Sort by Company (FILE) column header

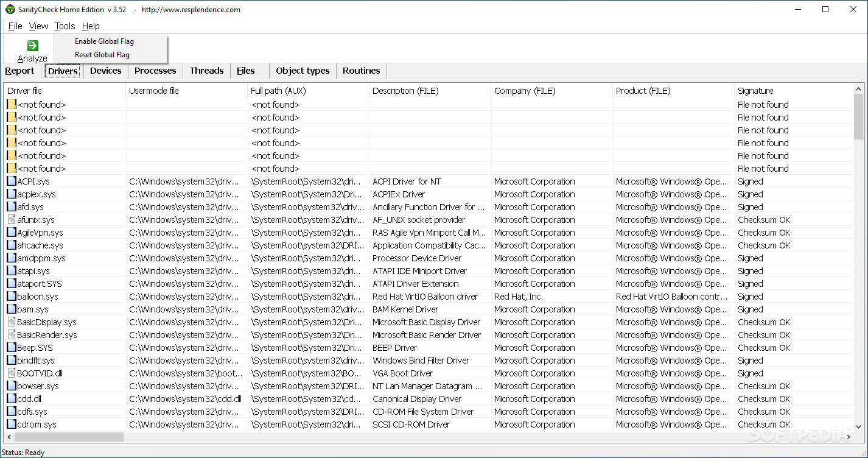point(552,91)
